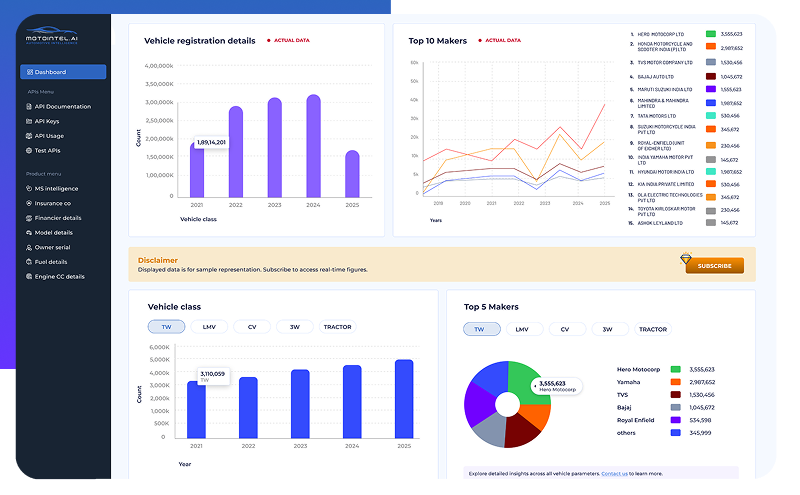
Task: Select TRACTOR tab in Top 5 Makers
Action: coord(653,329)
